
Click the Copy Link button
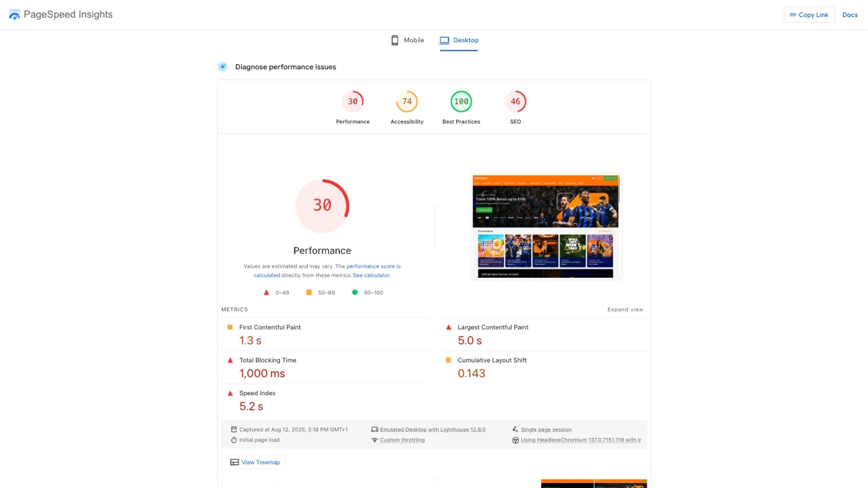809,15
